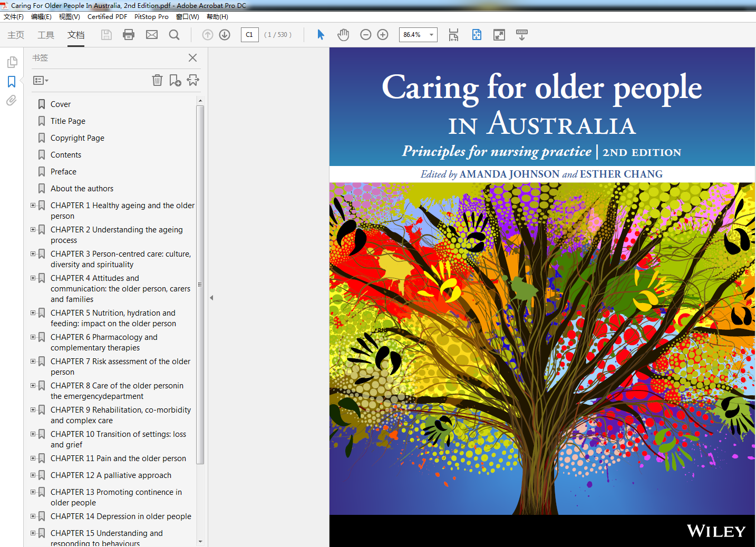
Task: Expand CHAPTER 1 Healthy ageing bookmark
Action: pyautogui.click(x=33, y=206)
